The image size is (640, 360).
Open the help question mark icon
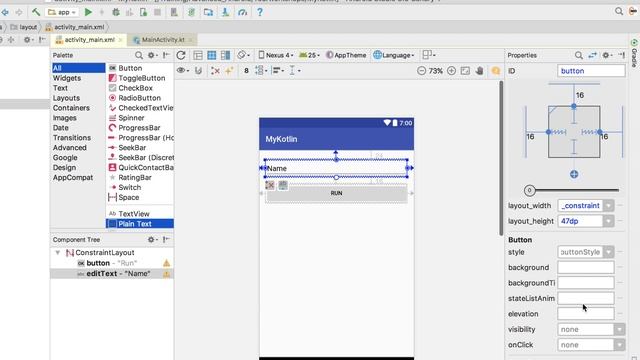[260, 12]
